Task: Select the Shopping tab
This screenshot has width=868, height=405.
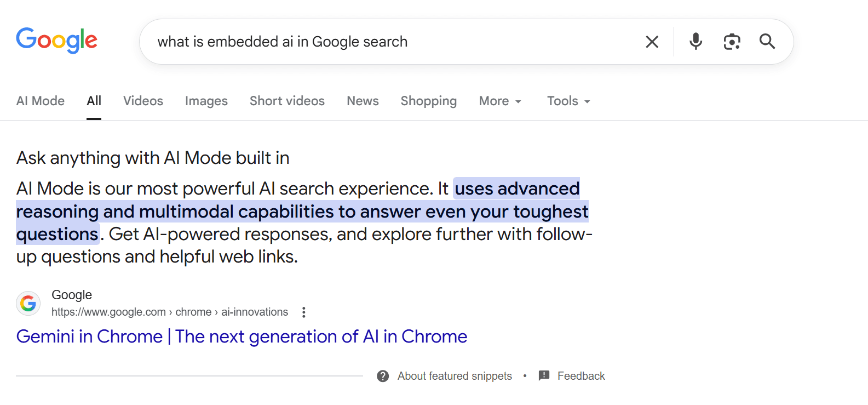Action: click(x=428, y=101)
